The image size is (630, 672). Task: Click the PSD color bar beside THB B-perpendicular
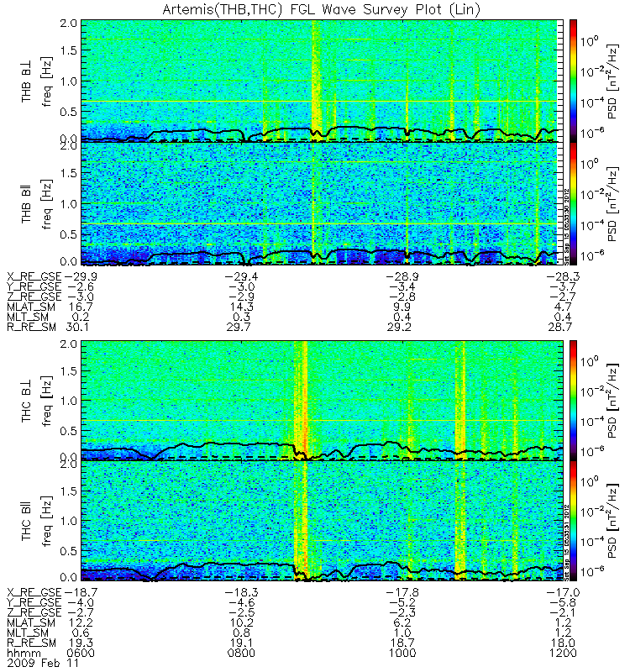tap(573, 81)
